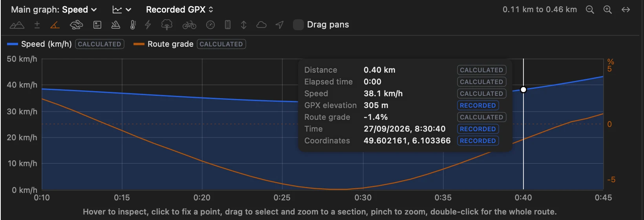Image resolution: width=644 pixels, height=220 pixels.
Task: Toggle the metronome cadence icon
Action: click(x=115, y=25)
